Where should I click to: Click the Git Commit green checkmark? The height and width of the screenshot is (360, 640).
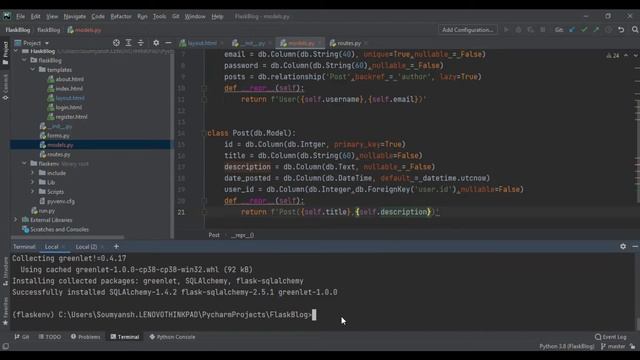584,30
